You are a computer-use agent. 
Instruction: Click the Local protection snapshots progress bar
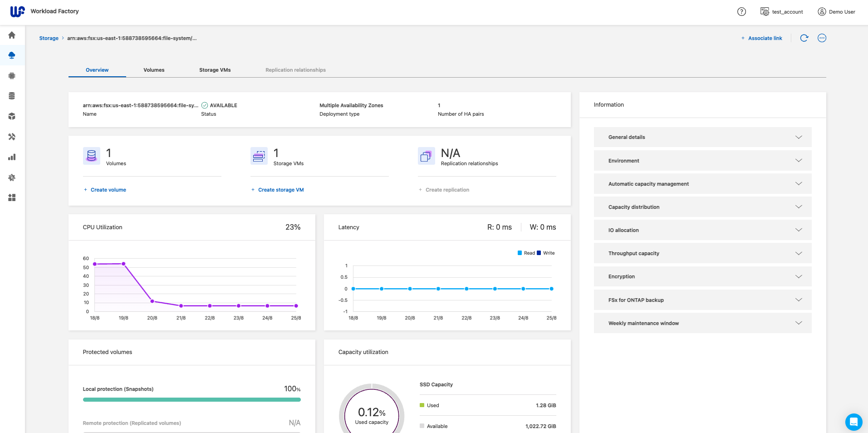(x=191, y=400)
